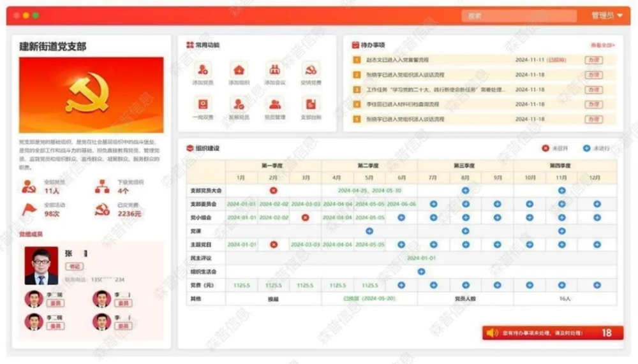Click red X for 支部党员大会 first quarter
Viewport: 638px width, 364px height.
(273, 190)
